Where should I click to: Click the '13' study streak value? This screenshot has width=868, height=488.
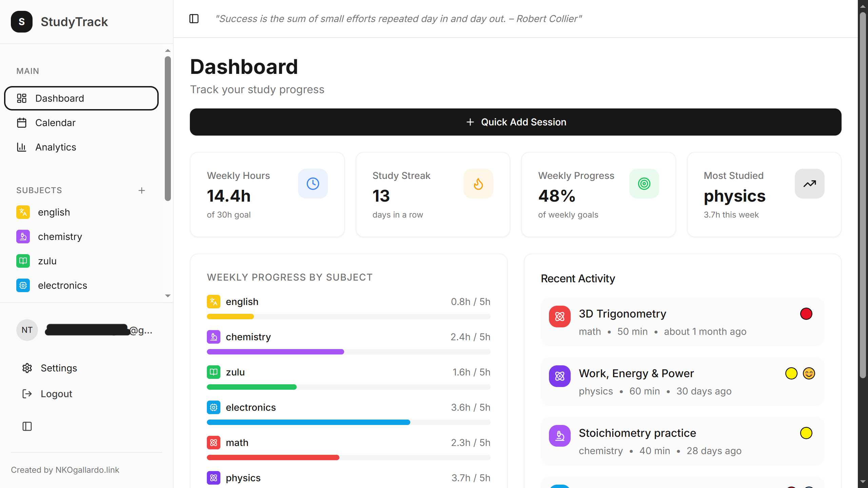tap(381, 196)
